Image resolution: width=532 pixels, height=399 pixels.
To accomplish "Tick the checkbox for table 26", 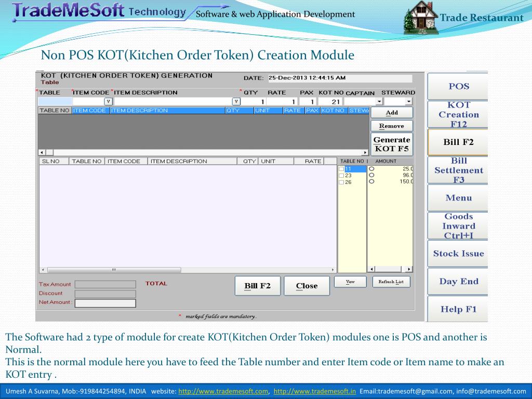I will (341, 182).
